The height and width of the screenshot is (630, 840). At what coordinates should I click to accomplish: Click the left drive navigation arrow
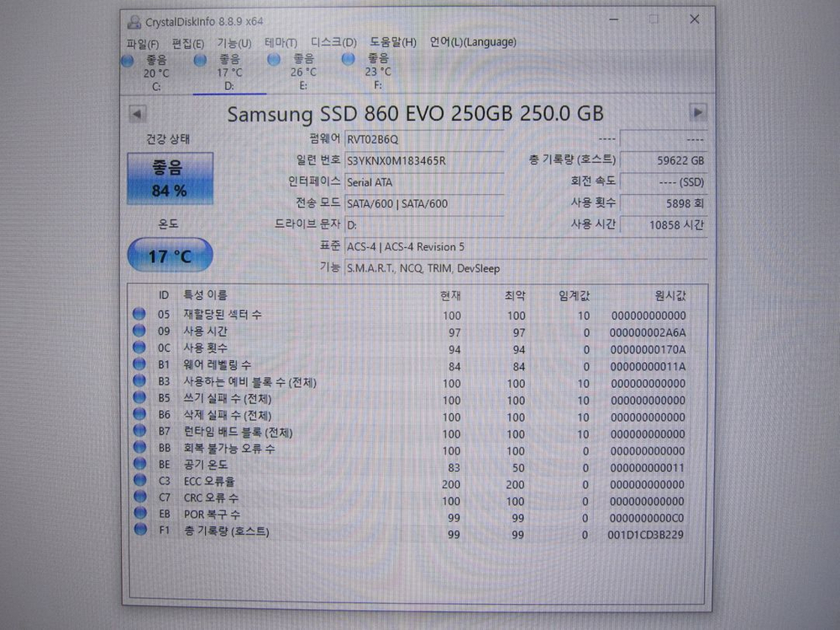136,113
